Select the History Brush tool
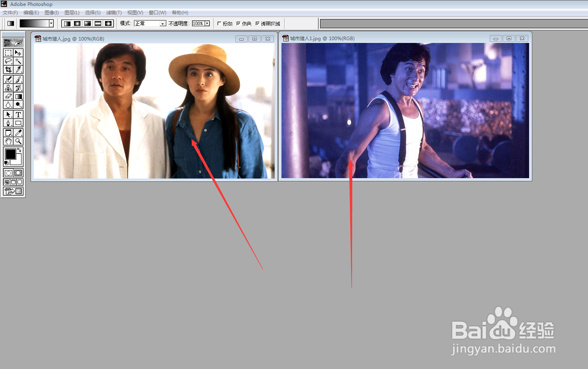The width and height of the screenshot is (588, 369). (x=18, y=88)
